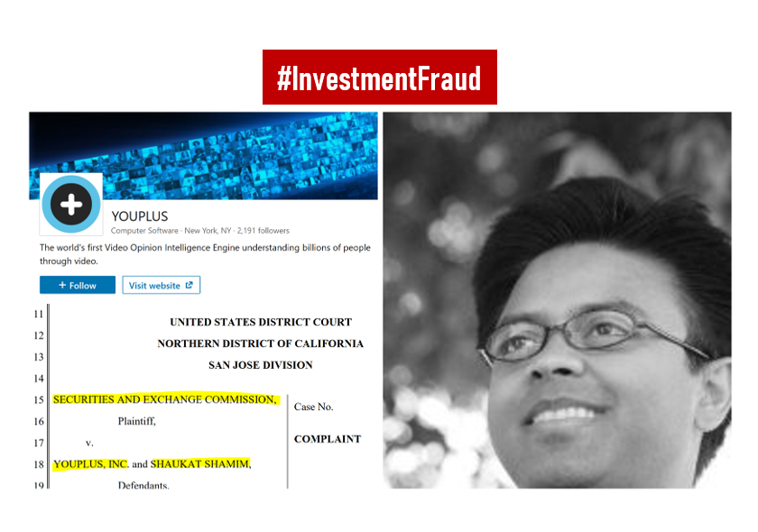Click the external-link icon in Visit website
This screenshot has height=532, width=758.
pos(189,285)
